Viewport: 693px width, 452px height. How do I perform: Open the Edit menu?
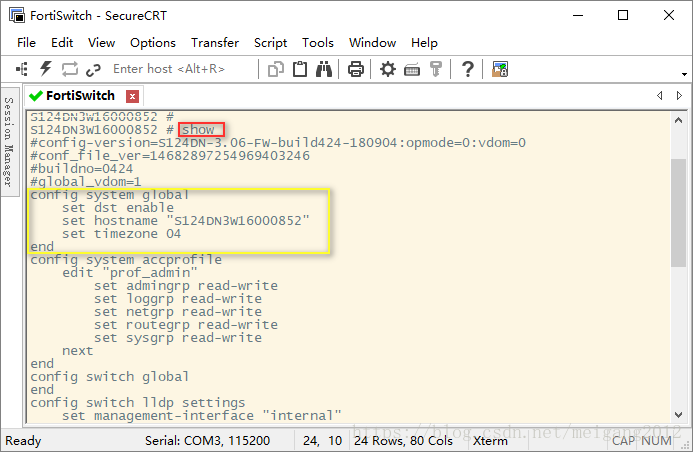click(x=62, y=43)
